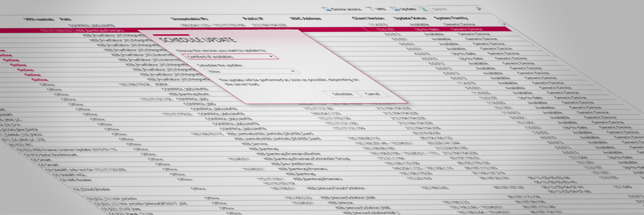The width and height of the screenshot is (644, 215).
Task: Click the search magnifier icon
Action: pyautogui.click(x=479, y=8)
